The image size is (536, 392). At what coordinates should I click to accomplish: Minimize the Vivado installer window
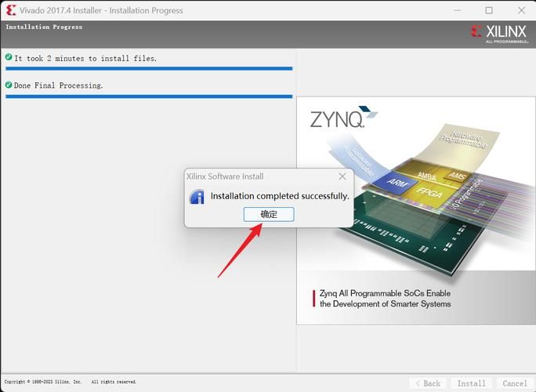(457, 10)
